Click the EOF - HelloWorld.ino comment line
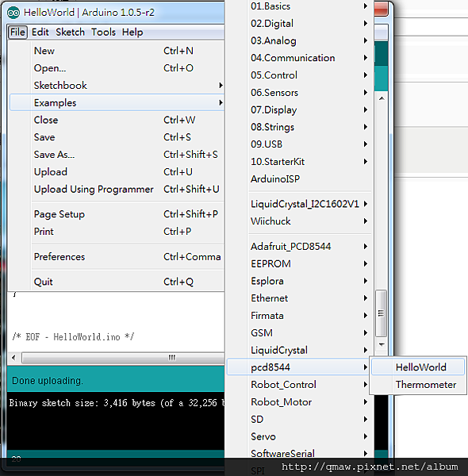 click(x=73, y=337)
